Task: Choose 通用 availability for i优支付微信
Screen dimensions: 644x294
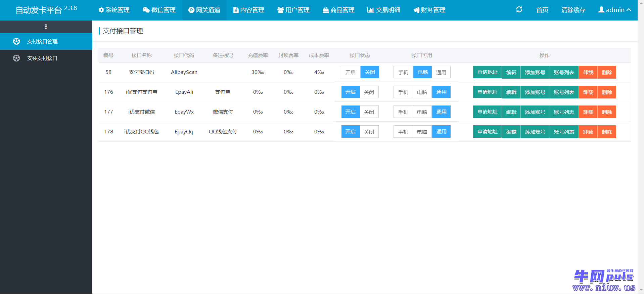Action: (441, 112)
